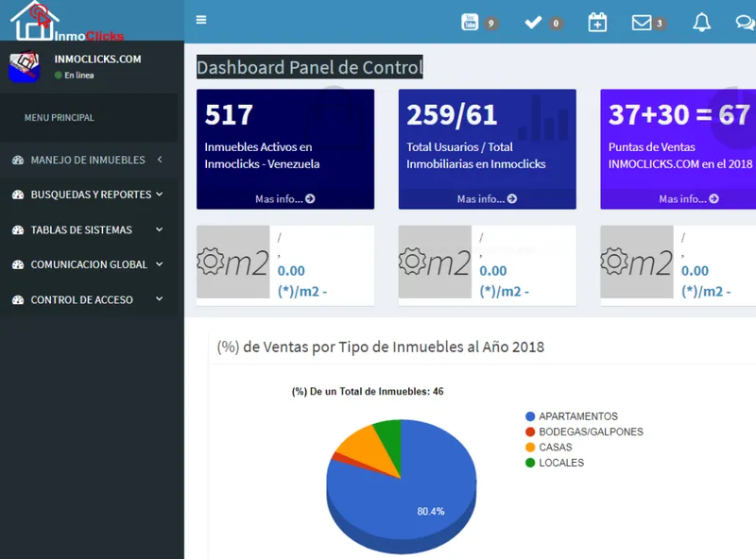Expand Busquedas y Reportes chevron
This screenshot has width=756, height=559.
pyautogui.click(x=160, y=195)
